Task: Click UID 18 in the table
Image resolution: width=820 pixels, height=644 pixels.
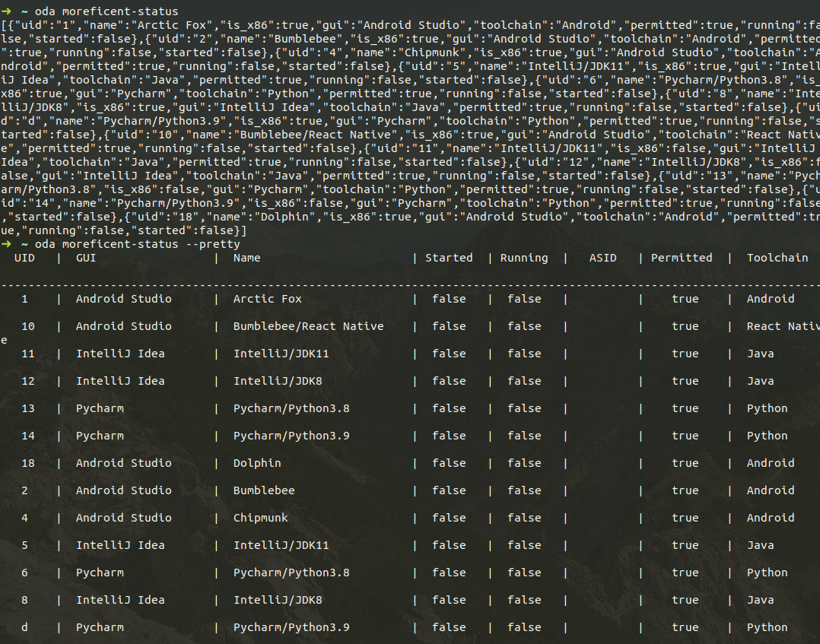Action: point(28,463)
